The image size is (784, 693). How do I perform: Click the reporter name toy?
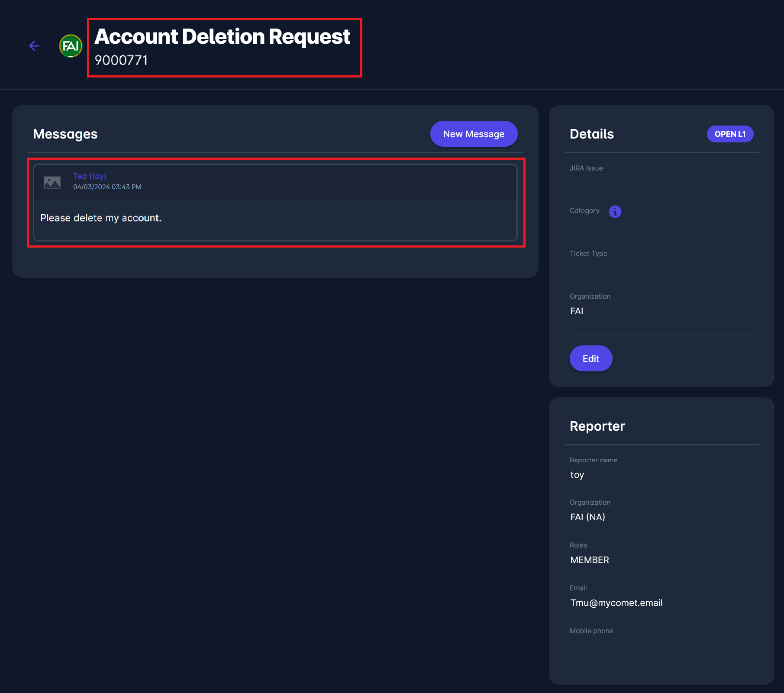pyautogui.click(x=577, y=475)
